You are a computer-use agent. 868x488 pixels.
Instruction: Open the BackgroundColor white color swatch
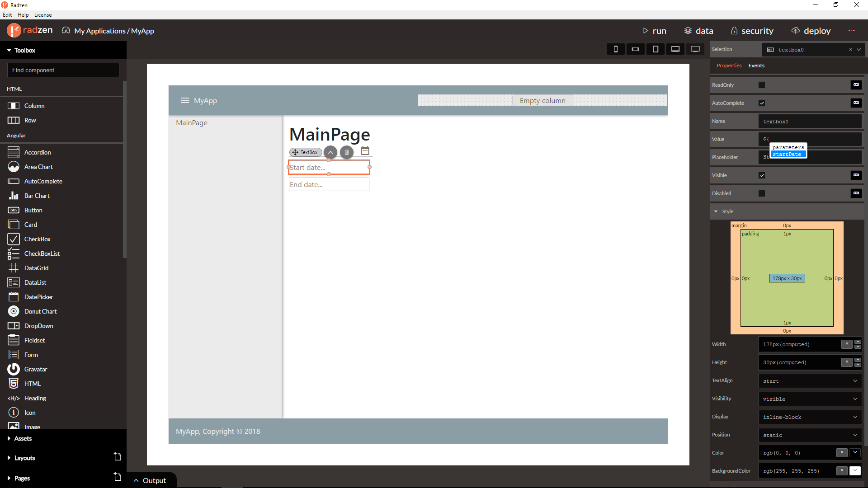pos(855,471)
